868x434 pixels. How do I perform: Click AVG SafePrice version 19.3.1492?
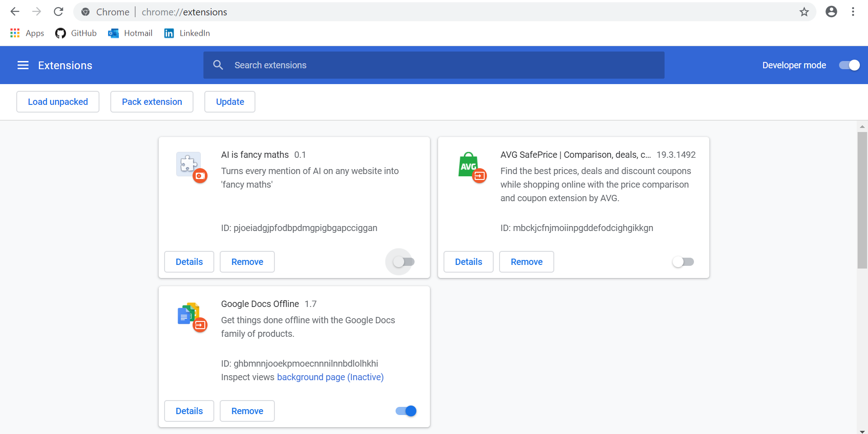pos(676,155)
